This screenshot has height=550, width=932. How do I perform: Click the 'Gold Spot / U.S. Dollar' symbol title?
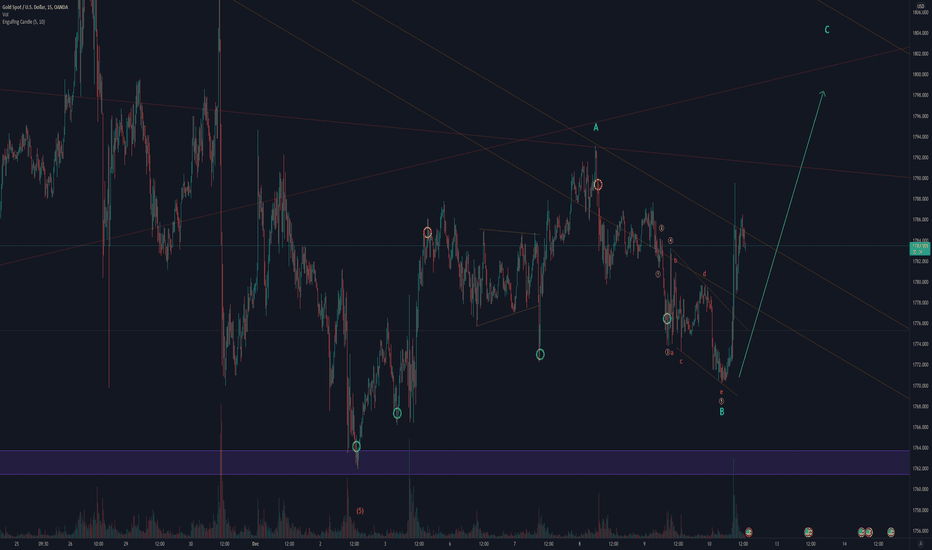[x=22, y=7]
